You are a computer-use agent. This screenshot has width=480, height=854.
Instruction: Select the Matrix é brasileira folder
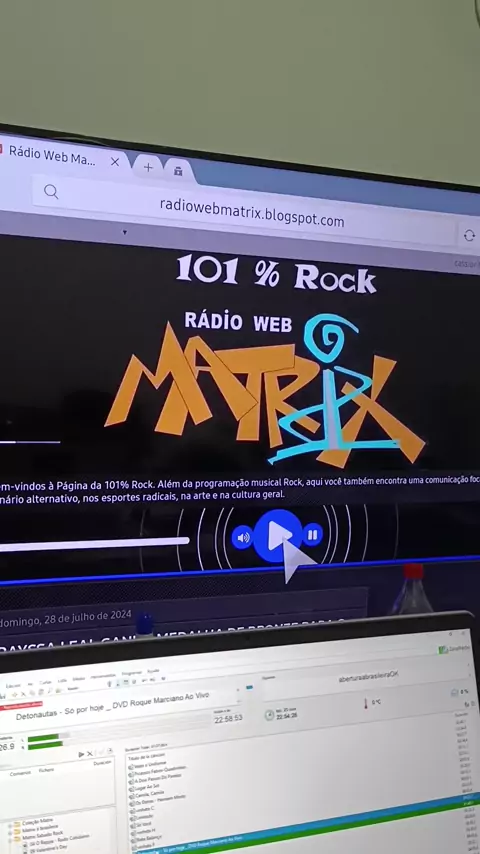[x=36, y=828]
